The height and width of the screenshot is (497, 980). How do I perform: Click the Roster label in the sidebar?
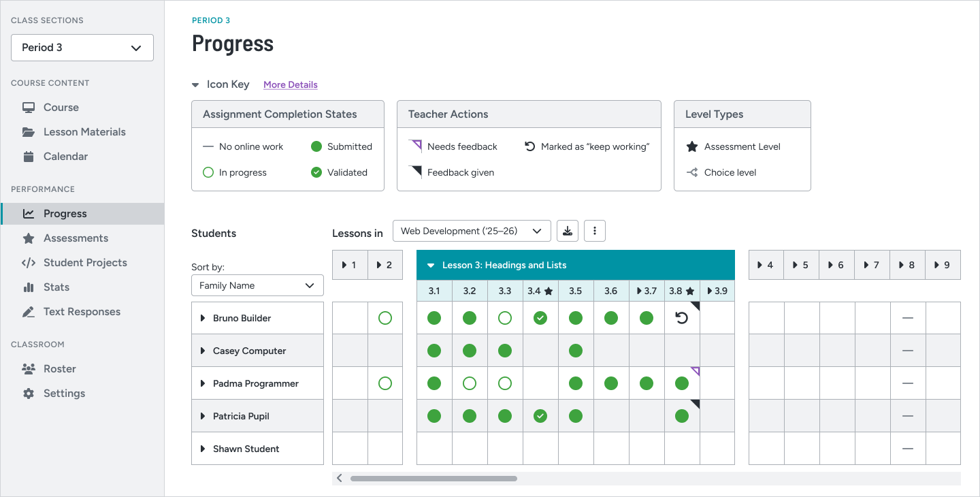point(60,369)
